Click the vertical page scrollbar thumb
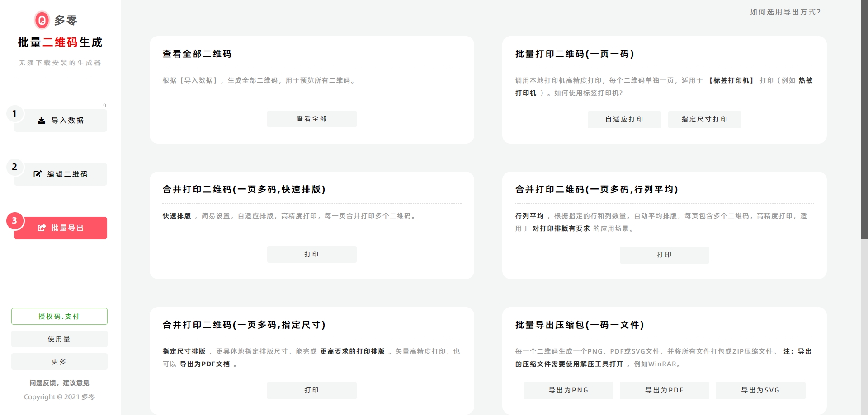Image resolution: width=868 pixels, height=415 pixels. click(x=864, y=120)
